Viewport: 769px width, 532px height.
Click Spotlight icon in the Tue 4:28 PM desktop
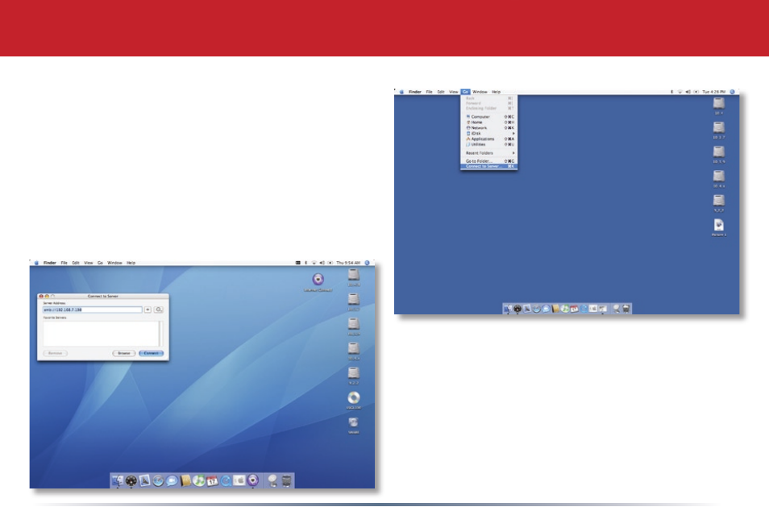tap(733, 92)
